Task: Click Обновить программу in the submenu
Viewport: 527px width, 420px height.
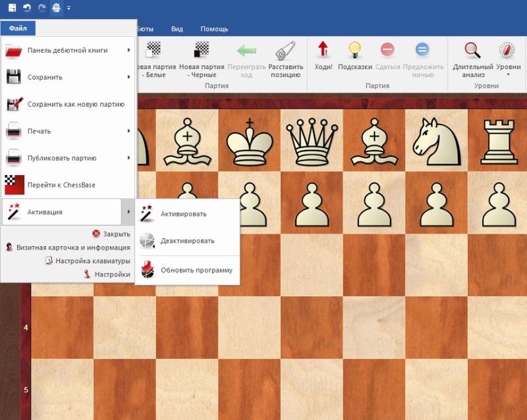Action: point(196,270)
